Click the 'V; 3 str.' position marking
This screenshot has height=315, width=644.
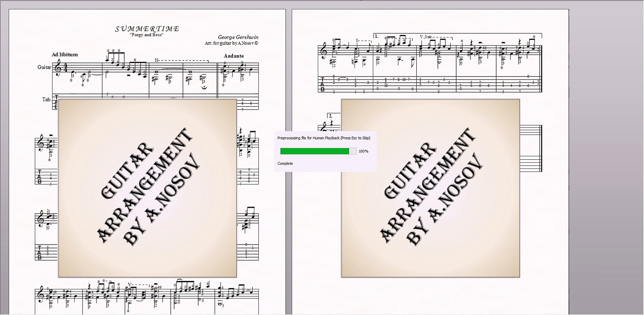click(x=426, y=37)
